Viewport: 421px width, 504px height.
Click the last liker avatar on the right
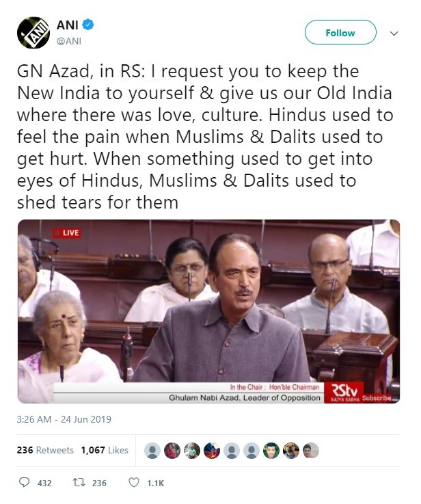pos(311,451)
